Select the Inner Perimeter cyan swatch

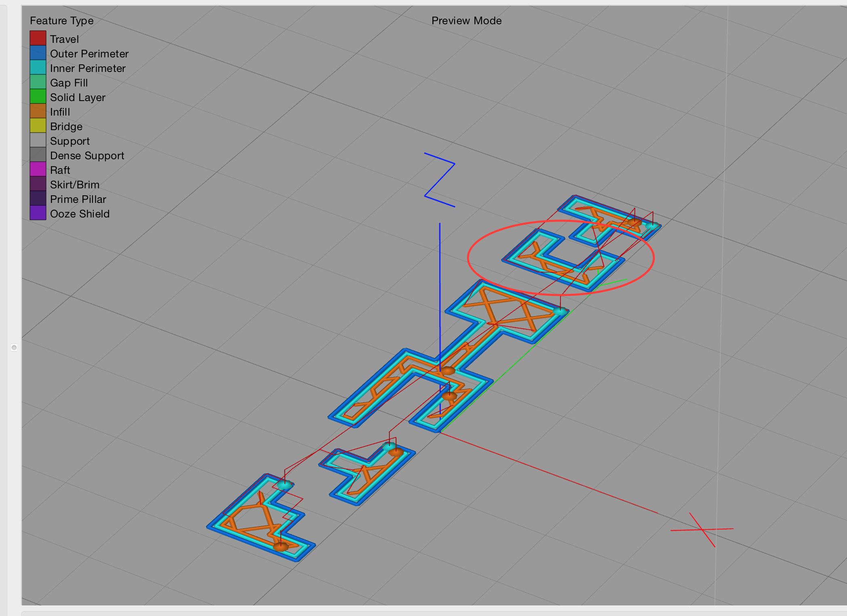(x=38, y=68)
